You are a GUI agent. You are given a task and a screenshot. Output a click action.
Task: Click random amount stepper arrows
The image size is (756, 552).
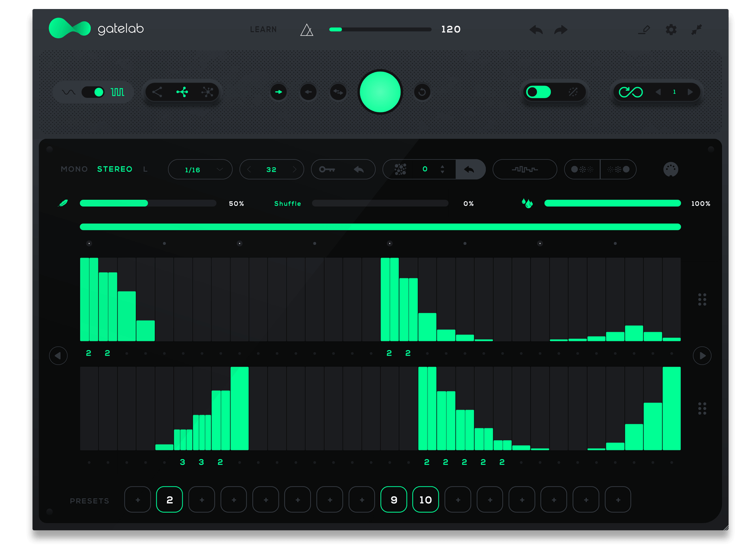pos(443,169)
